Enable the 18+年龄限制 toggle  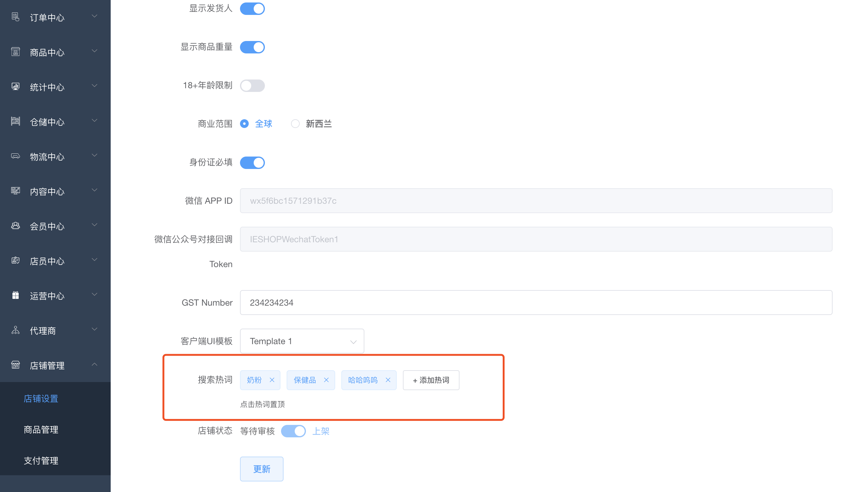(252, 85)
